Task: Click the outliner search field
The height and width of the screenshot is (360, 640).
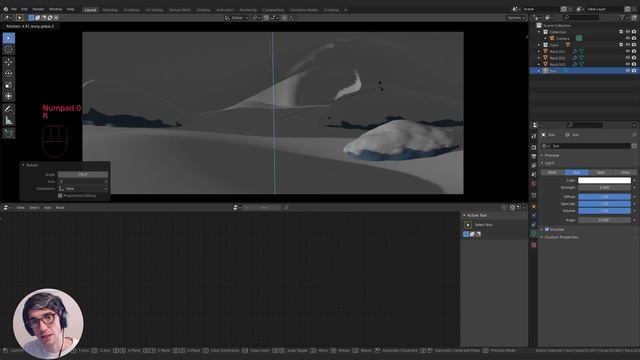Action: [582, 18]
